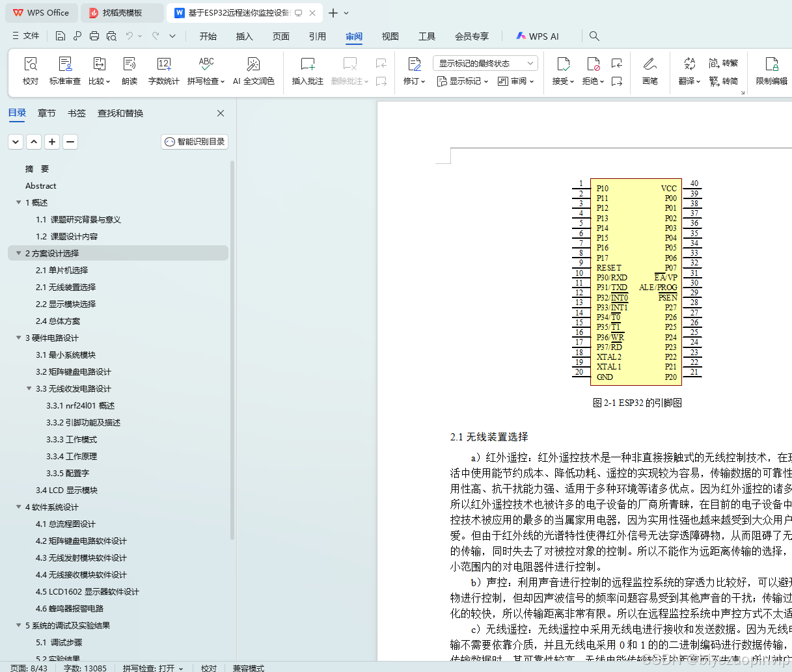Switch to the 工具 ribbon tab
Viewport: 792px width, 672px height.
click(x=427, y=36)
